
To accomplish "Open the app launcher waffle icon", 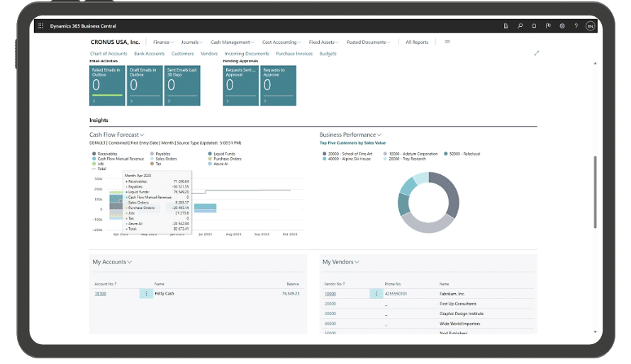I will 40,26.
